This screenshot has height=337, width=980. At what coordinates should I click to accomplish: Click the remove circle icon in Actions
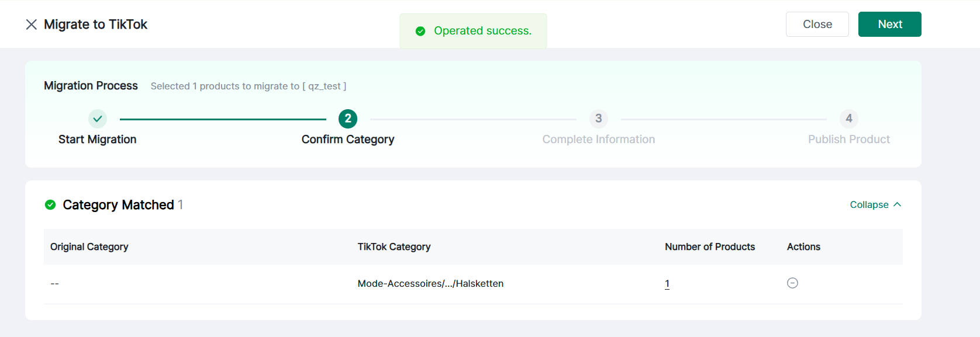click(792, 283)
